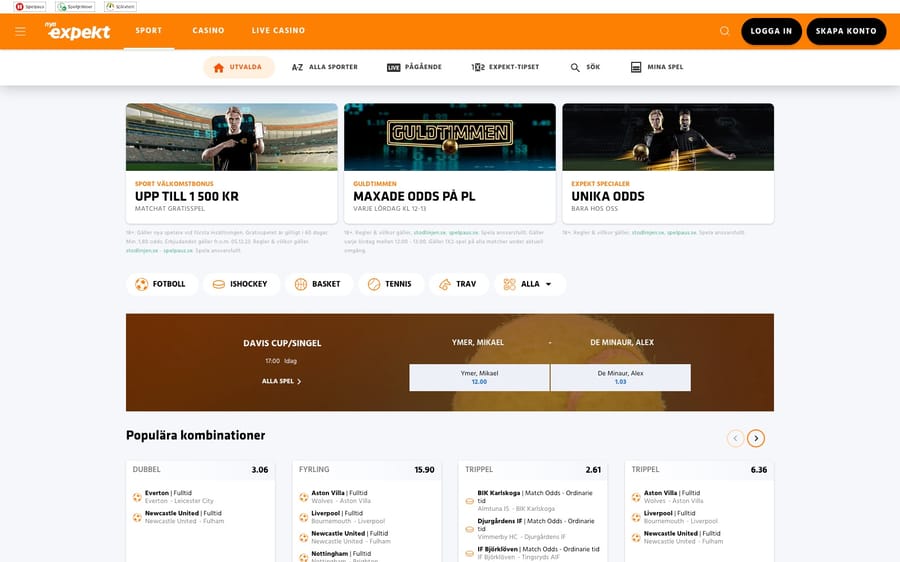Open Alla Sporter A-Z list

point(325,67)
